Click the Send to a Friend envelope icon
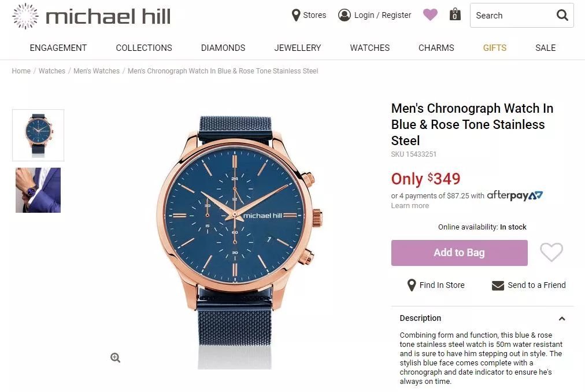 click(x=498, y=286)
